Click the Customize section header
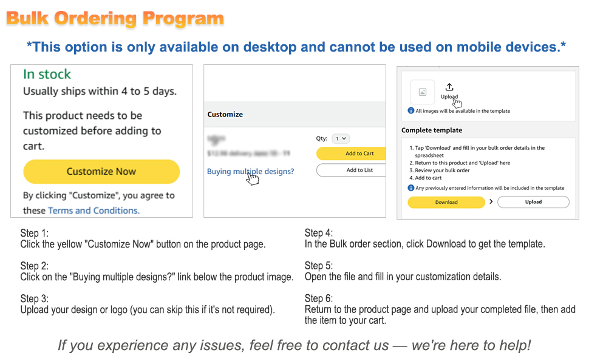589x364 pixels. [225, 115]
